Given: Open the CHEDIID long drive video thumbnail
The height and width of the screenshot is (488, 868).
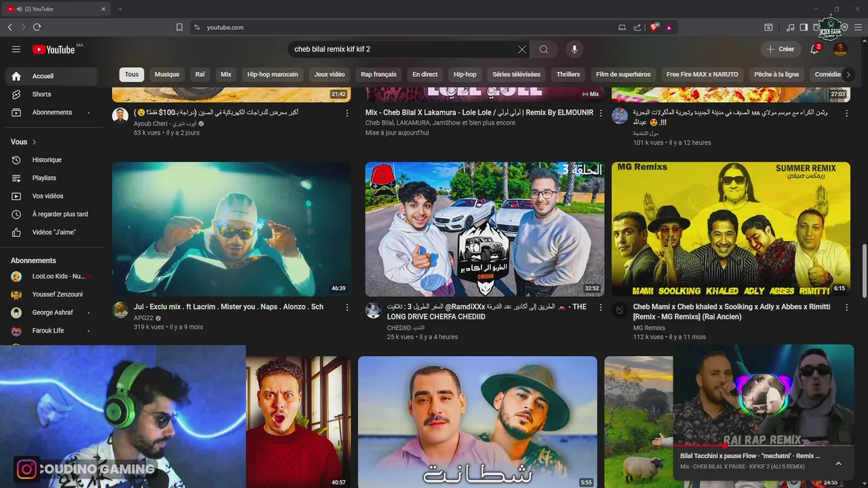Looking at the screenshot, I should click(x=485, y=229).
